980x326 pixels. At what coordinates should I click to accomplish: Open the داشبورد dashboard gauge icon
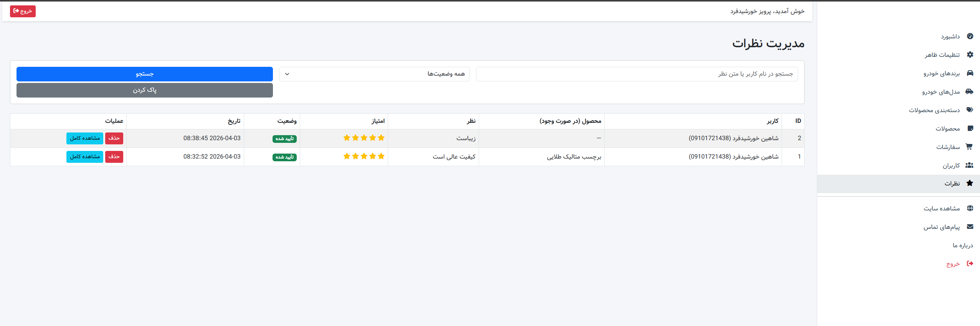pos(970,36)
